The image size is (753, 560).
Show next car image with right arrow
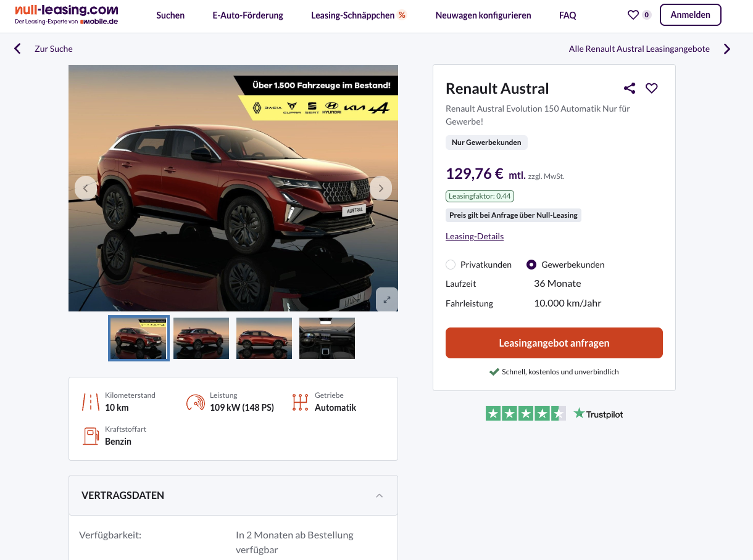pos(381,188)
